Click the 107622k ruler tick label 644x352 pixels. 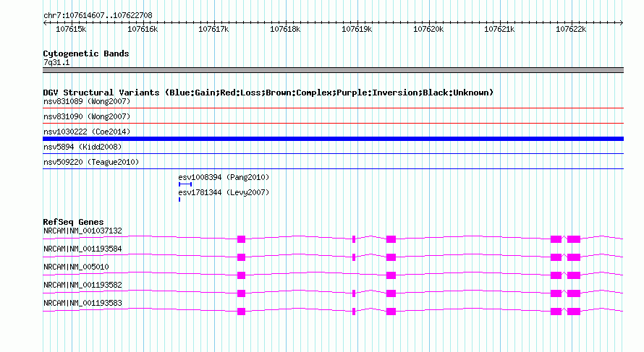coord(571,29)
